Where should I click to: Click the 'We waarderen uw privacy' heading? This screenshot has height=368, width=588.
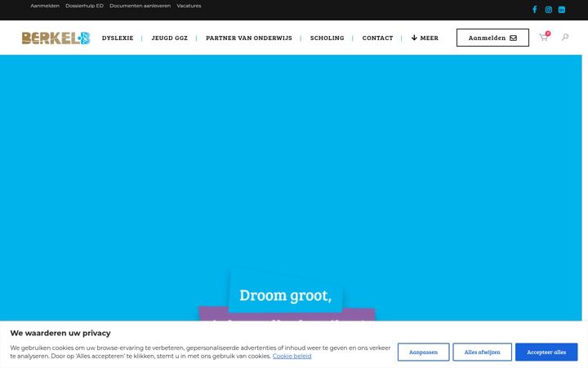click(x=60, y=333)
